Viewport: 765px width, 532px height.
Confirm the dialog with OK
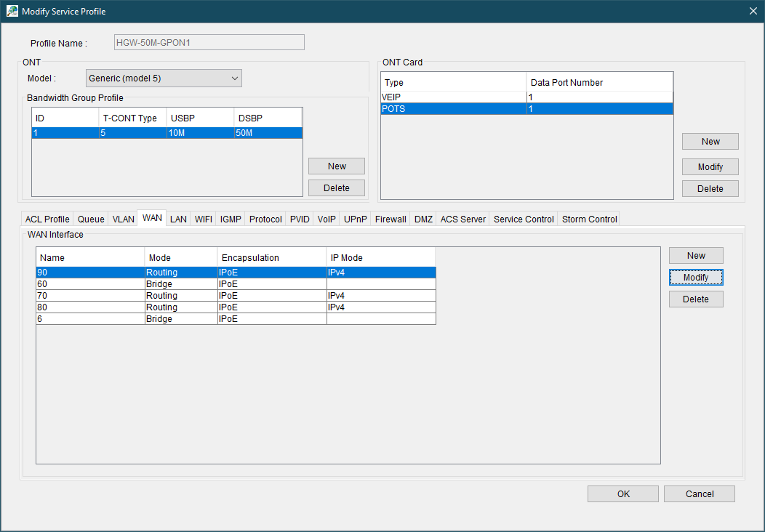tap(623, 494)
